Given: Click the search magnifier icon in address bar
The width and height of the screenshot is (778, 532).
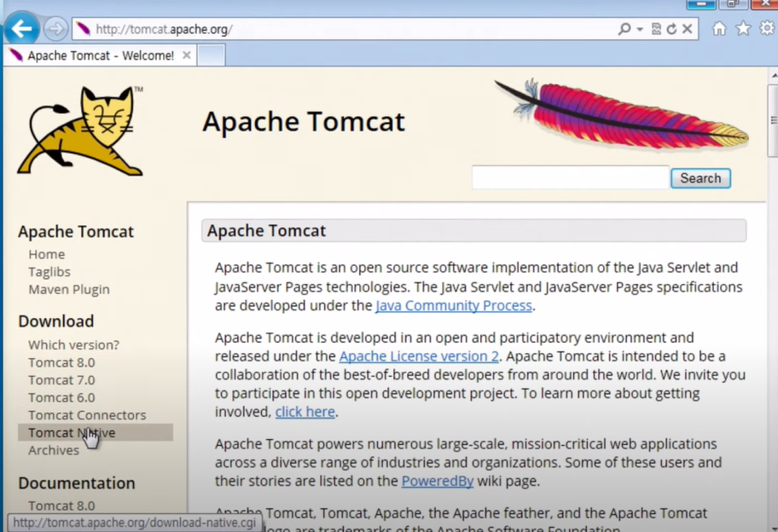Looking at the screenshot, I should [x=624, y=29].
